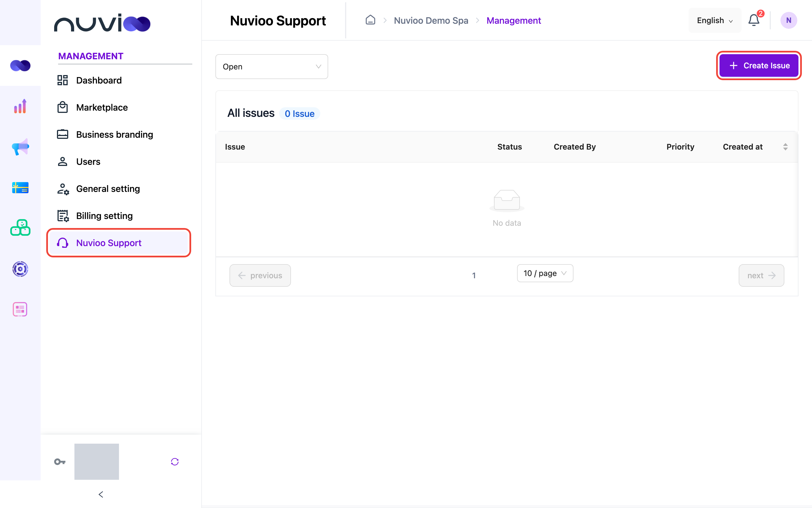Click the Status column header
The height and width of the screenshot is (508, 812).
point(509,147)
